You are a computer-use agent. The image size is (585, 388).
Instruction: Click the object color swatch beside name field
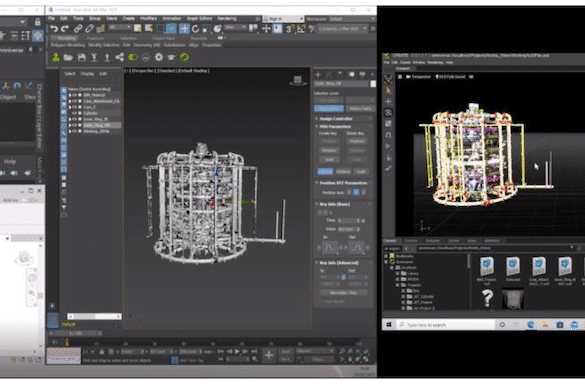(373, 84)
